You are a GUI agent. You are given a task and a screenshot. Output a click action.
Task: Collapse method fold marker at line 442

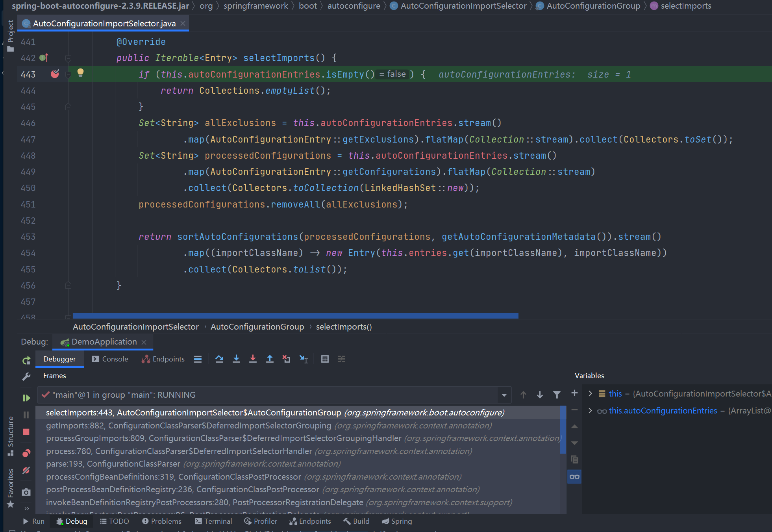coord(68,58)
